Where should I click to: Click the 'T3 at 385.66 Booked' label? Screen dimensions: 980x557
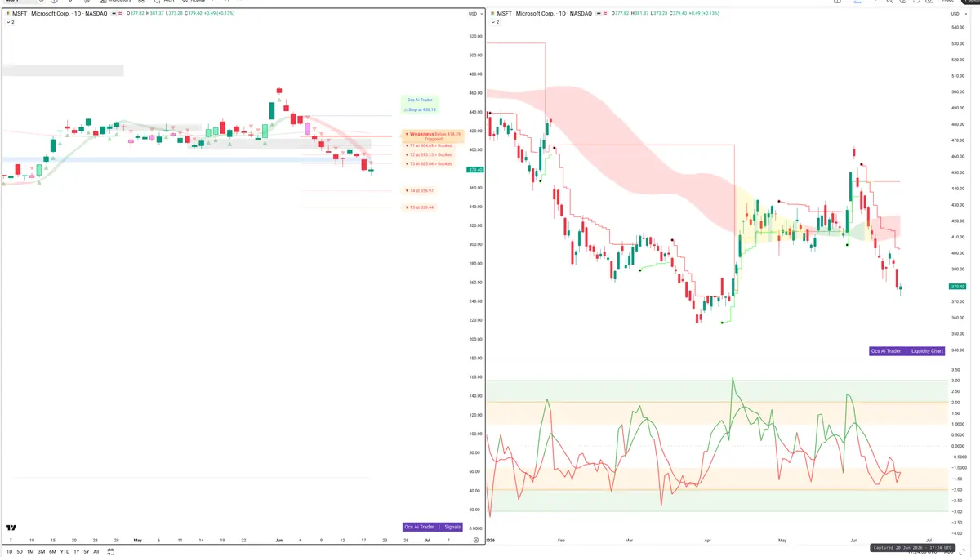[429, 163]
